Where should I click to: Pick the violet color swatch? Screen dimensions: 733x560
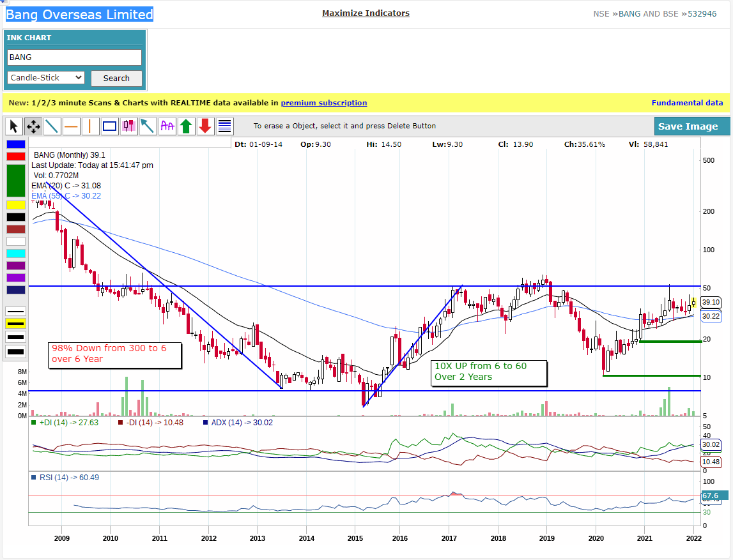(x=16, y=278)
